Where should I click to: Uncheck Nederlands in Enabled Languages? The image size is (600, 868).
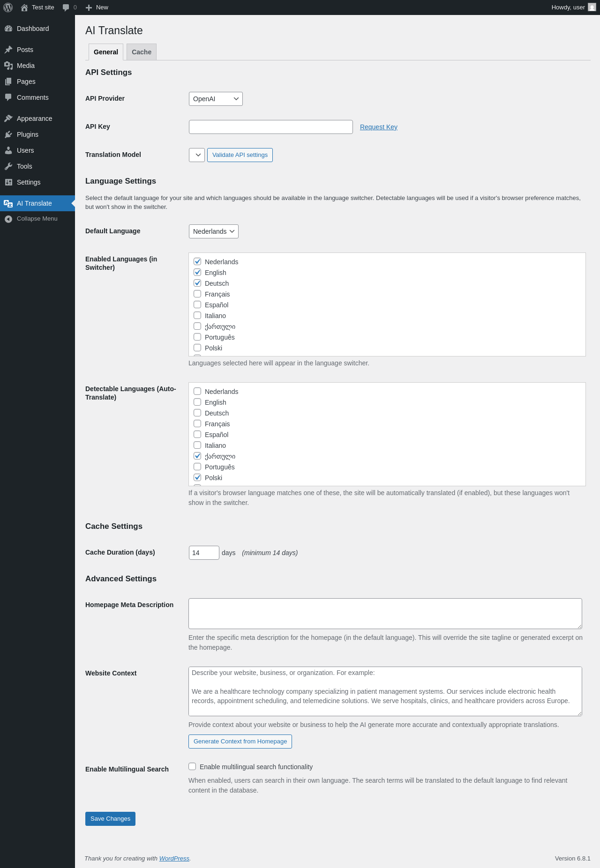point(197,261)
